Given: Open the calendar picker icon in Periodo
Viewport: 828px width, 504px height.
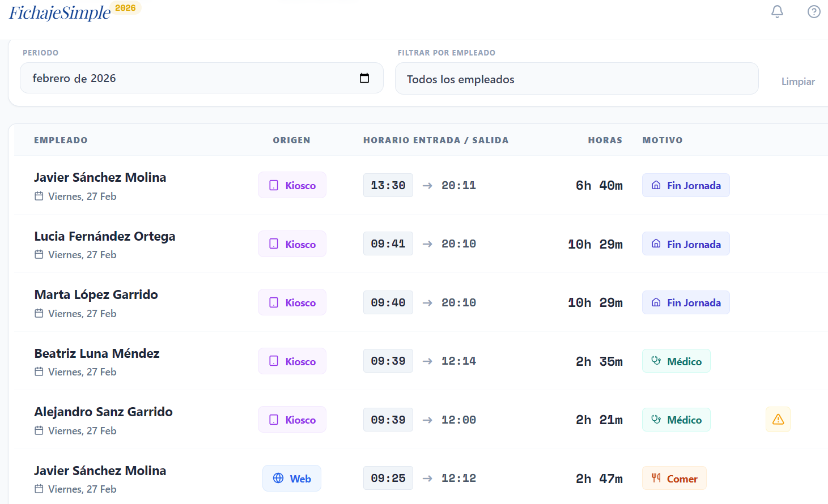Looking at the screenshot, I should [364, 78].
